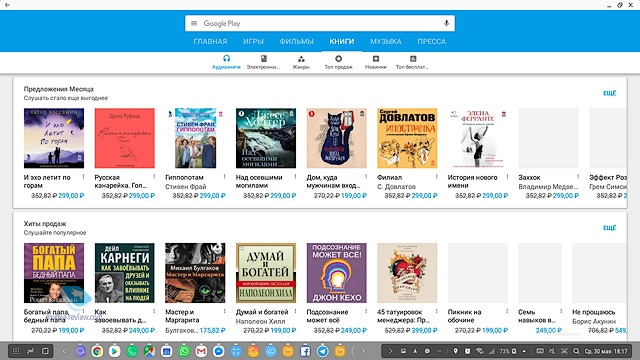Screen dimensions: 640x360
Task: Open the Дом, куда мужчинам вход title
Action: [333, 181]
